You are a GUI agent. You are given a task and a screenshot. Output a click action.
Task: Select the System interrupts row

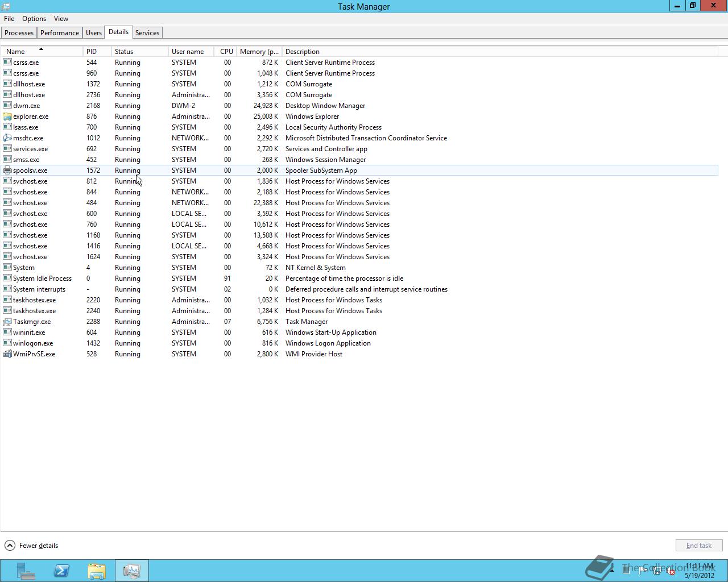tap(359, 289)
